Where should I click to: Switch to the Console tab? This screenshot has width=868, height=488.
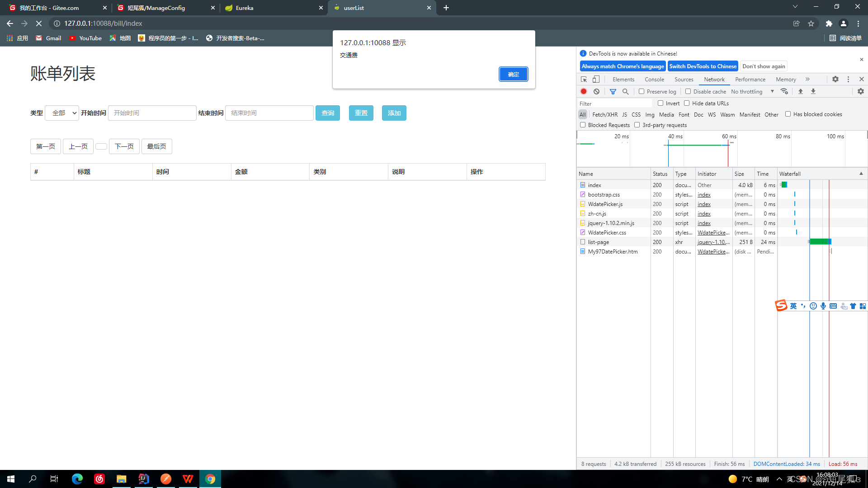[x=654, y=79]
